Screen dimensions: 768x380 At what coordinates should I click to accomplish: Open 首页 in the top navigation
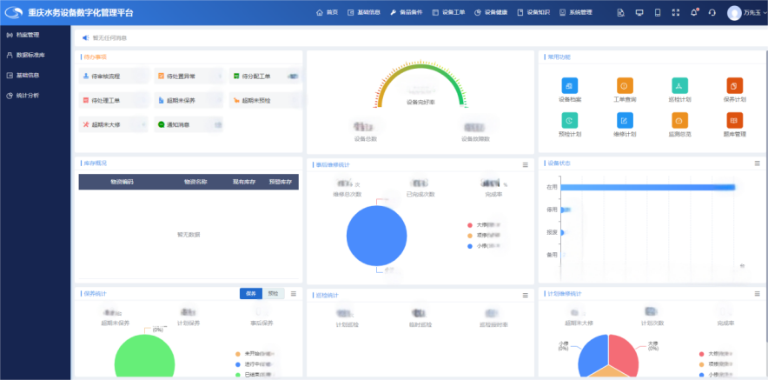[x=327, y=12]
